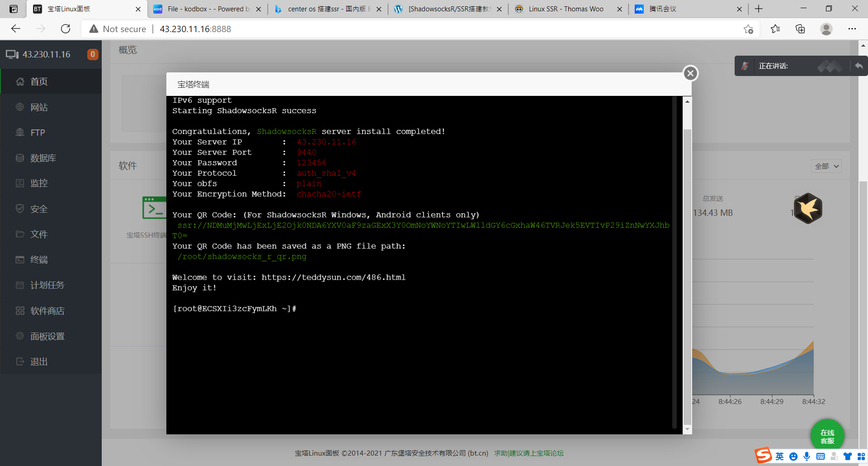Image resolution: width=868 pixels, height=466 pixels.
Task: Click the 概览 overview heading
Action: coord(127,50)
